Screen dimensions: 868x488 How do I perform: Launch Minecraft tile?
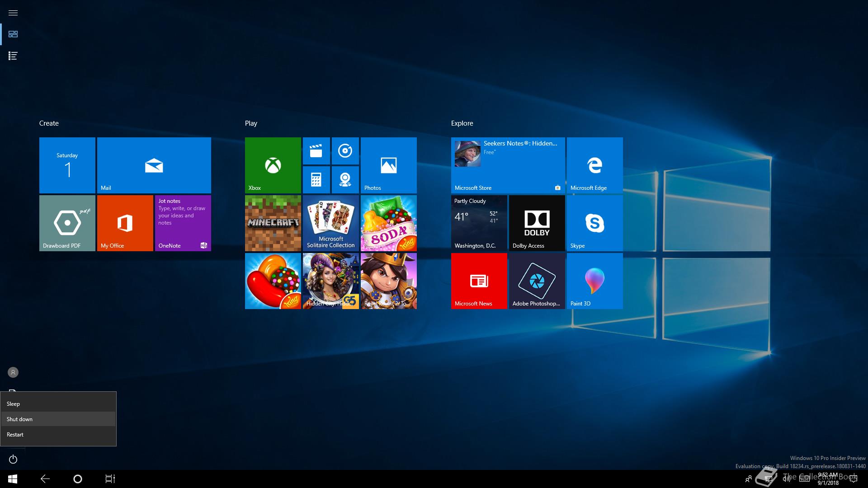pyautogui.click(x=273, y=223)
